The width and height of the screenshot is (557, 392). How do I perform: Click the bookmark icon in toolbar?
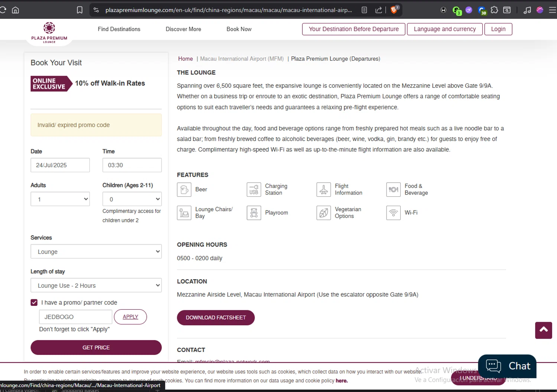coord(79,10)
